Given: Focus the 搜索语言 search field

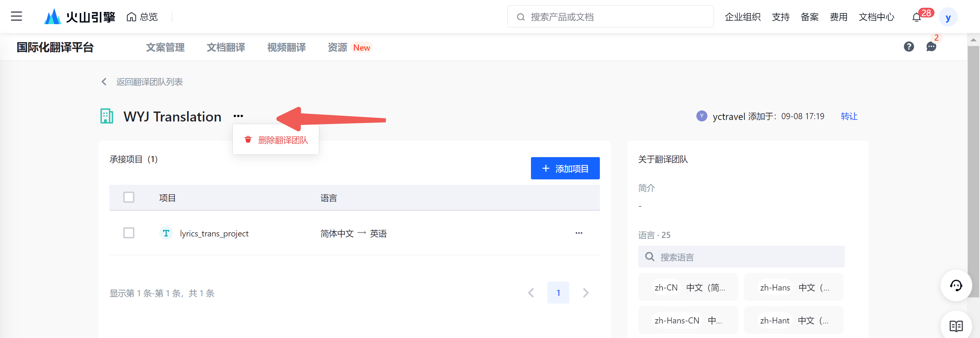Looking at the screenshot, I should point(741,257).
